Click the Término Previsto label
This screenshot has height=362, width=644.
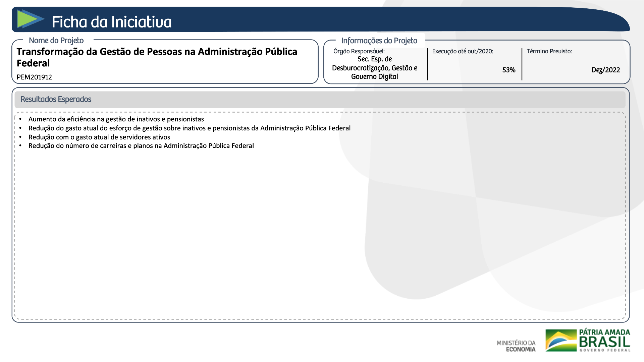click(x=549, y=51)
